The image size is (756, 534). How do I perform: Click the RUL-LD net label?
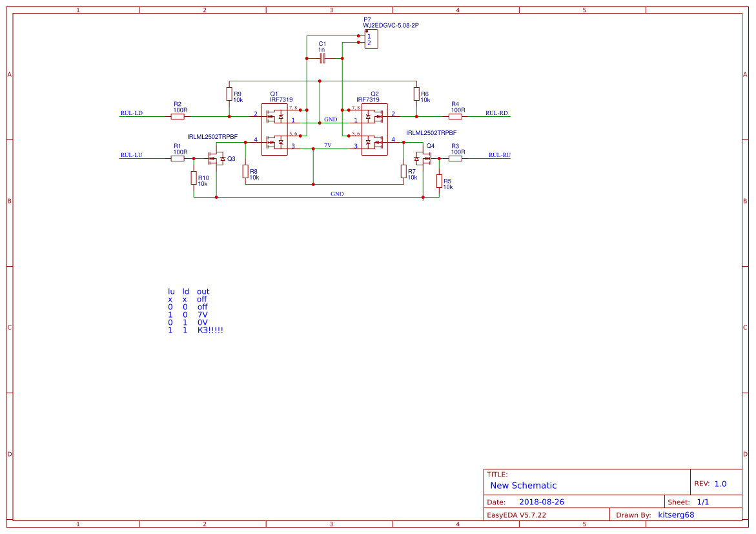pyautogui.click(x=130, y=112)
